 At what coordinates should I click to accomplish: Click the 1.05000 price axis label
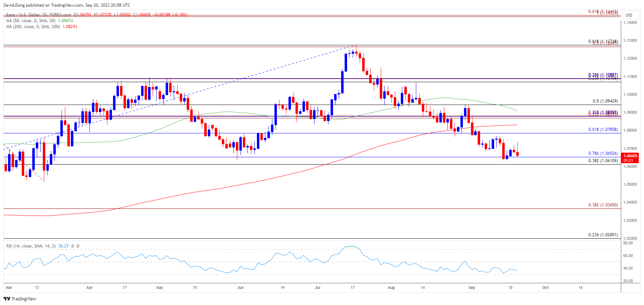(630, 184)
